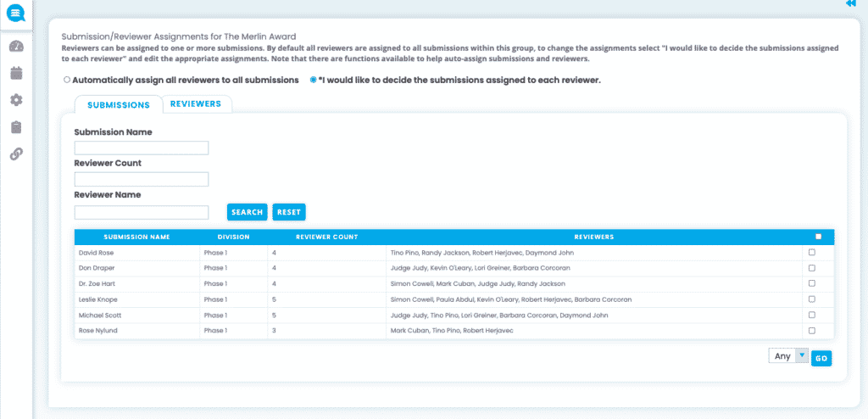Viewport: 868px width, 419px height.
Task: Check the box for David Rose row
Action: pos(811,252)
